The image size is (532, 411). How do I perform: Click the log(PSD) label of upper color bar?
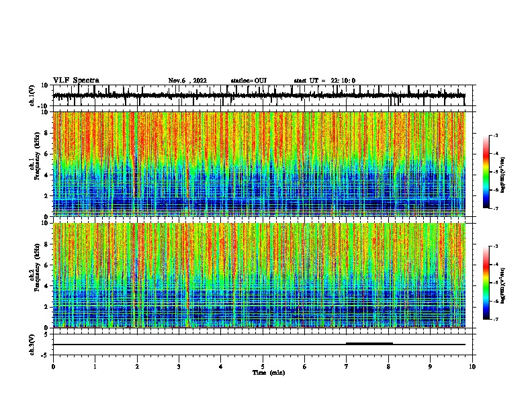click(x=502, y=175)
